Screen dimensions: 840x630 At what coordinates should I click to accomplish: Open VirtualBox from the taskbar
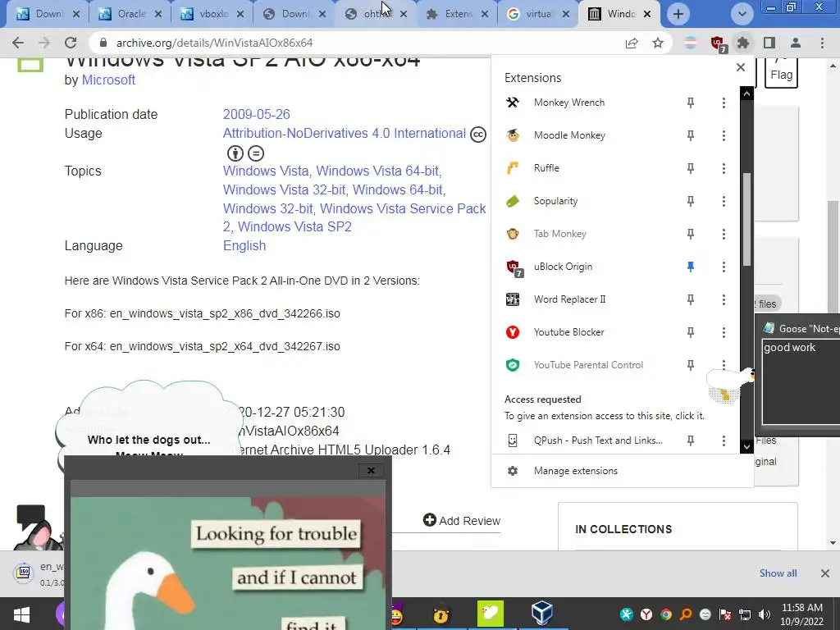[x=541, y=614]
